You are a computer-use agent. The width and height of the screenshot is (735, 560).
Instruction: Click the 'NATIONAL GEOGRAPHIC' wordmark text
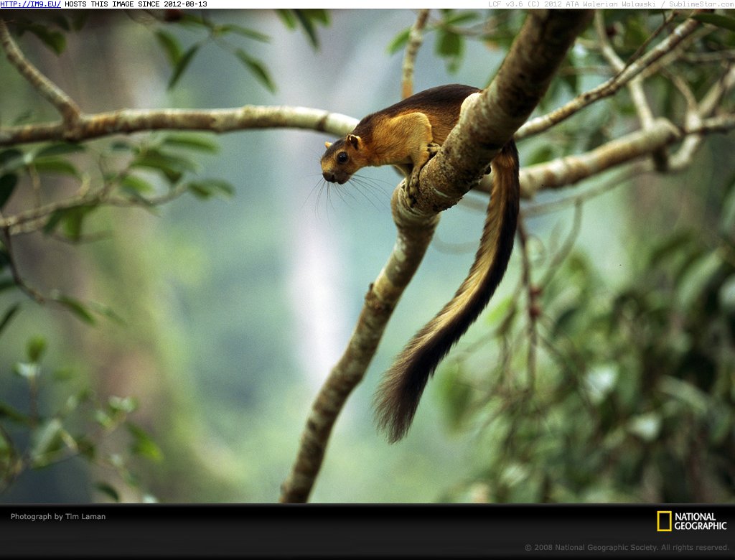pos(701,521)
